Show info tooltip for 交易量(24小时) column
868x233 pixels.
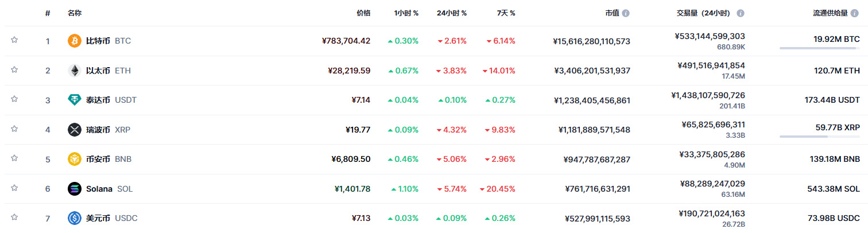coord(741,13)
